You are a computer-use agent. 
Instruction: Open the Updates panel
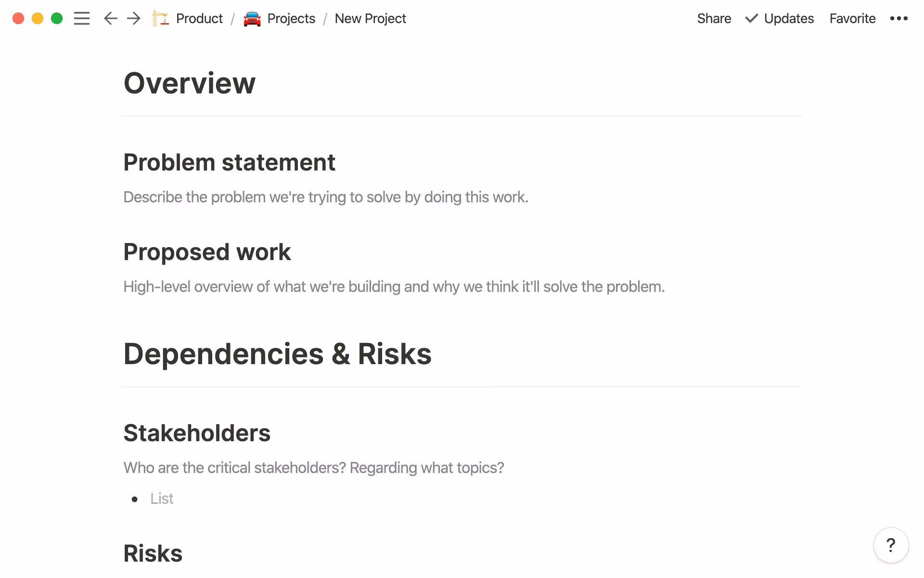[788, 18]
